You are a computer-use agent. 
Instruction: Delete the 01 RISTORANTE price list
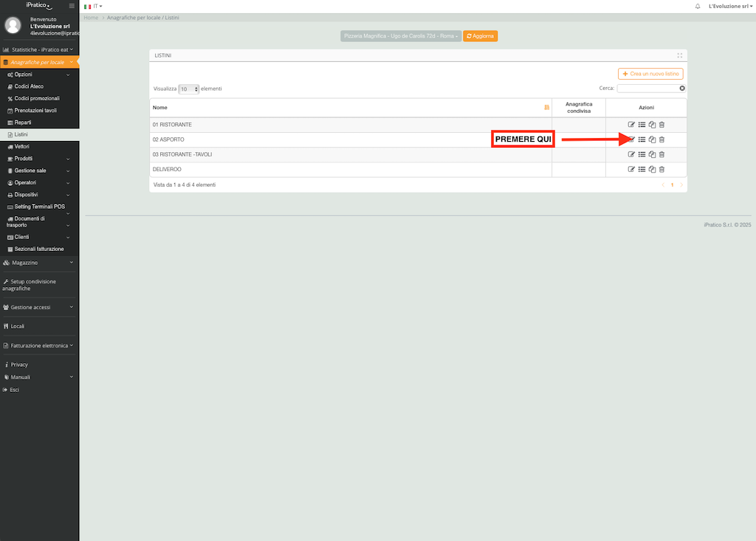click(x=661, y=125)
